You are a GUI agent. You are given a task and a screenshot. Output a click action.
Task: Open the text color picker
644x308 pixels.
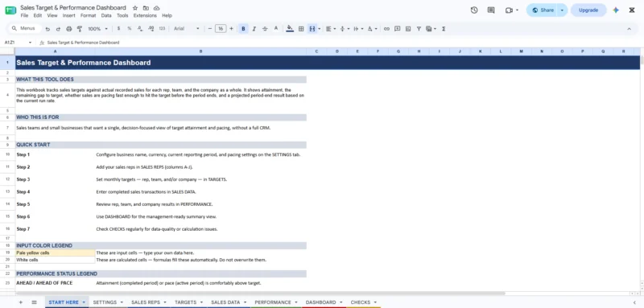click(x=276, y=29)
